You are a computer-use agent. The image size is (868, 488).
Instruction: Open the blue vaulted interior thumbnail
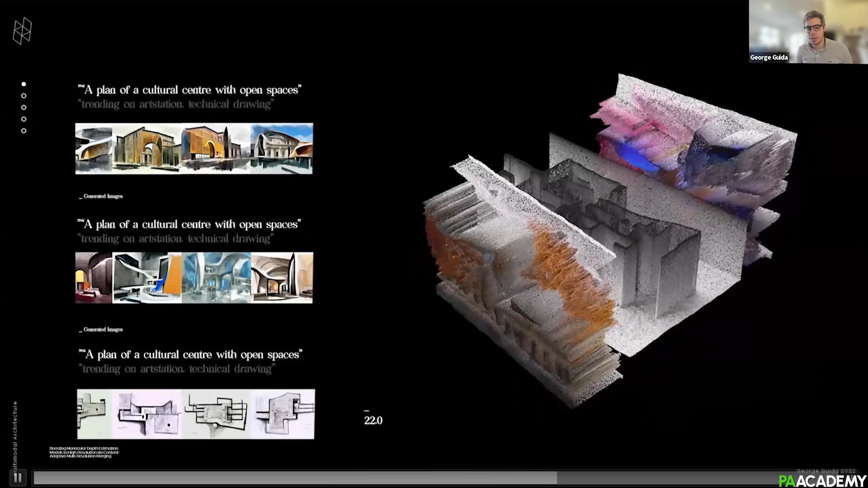[216, 278]
